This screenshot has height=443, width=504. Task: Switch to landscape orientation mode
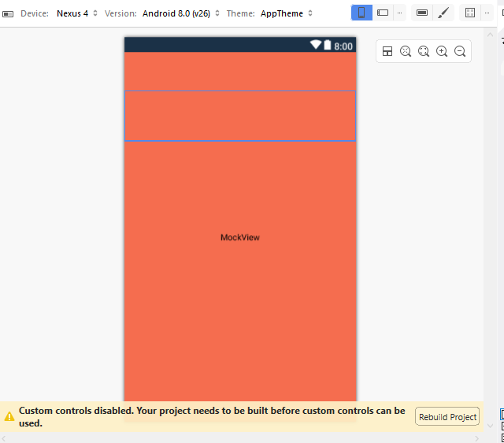point(383,13)
